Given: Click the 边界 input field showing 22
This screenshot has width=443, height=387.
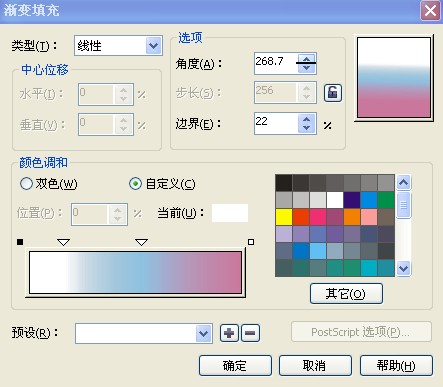Looking at the screenshot, I should (276, 124).
